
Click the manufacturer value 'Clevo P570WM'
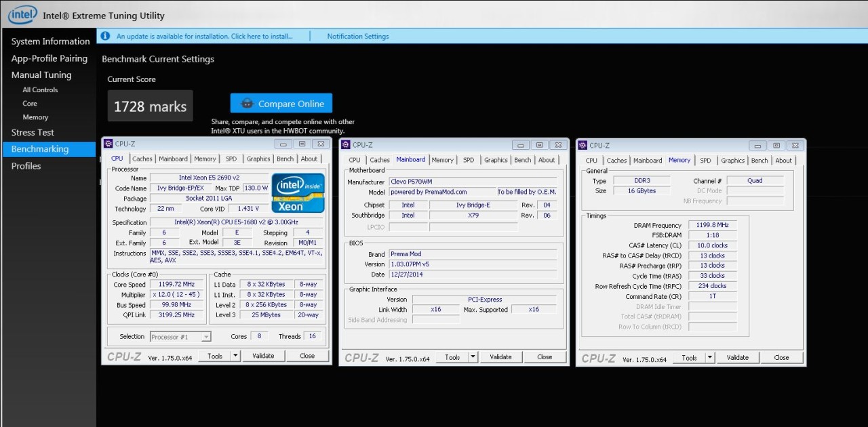pos(473,182)
